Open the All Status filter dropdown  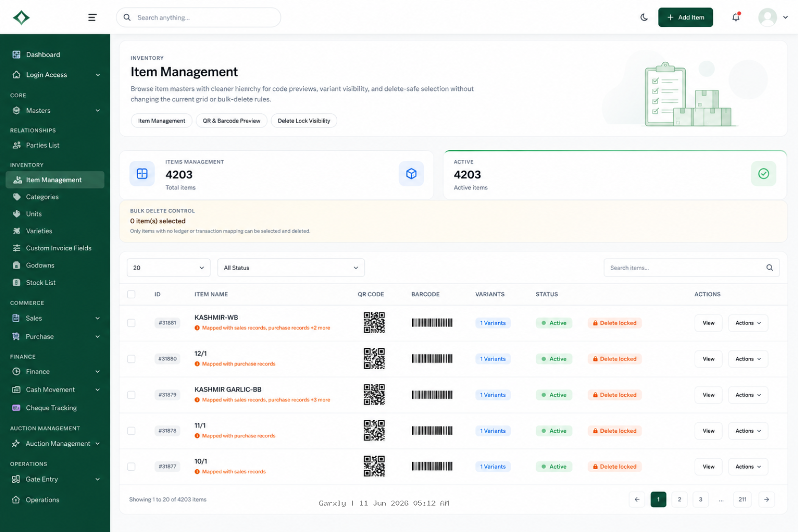pyautogui.click(x=291, y=268)
